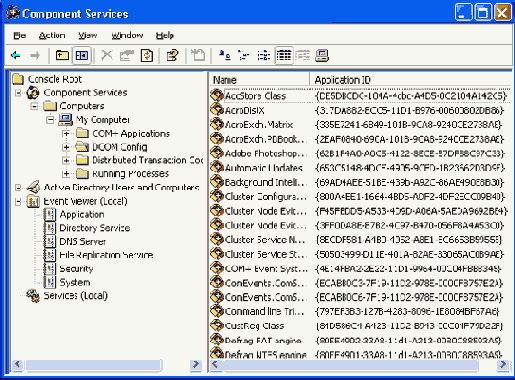Image resolution: width=515 pixels, height=380 pixels.
Task: Select the AcroExch.Matrix item icon
Action: click(217, 124)
